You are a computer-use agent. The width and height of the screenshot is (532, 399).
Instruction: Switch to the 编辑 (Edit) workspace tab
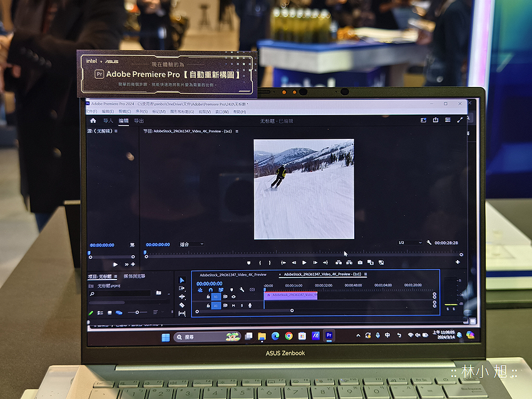point(123,121)
